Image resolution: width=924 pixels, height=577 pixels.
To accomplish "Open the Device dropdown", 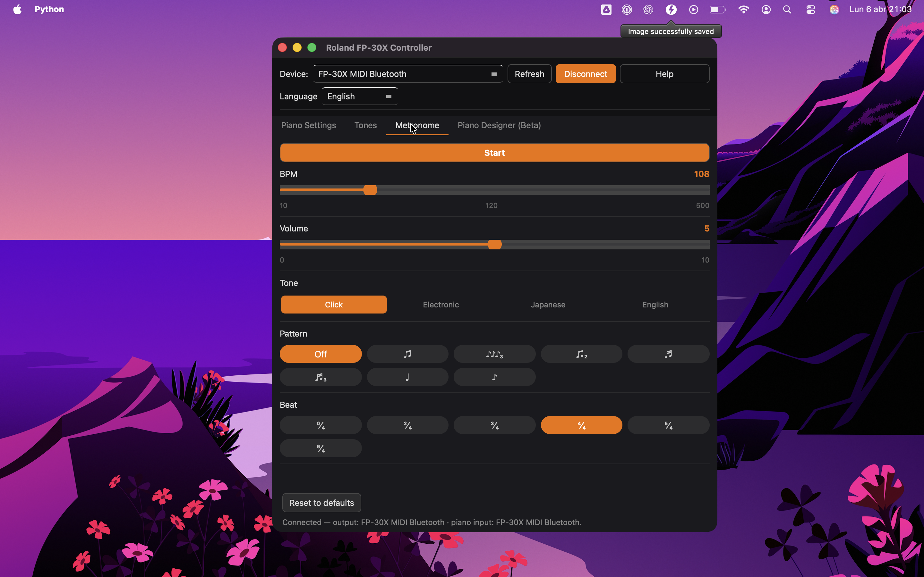I will pos(407,74).
